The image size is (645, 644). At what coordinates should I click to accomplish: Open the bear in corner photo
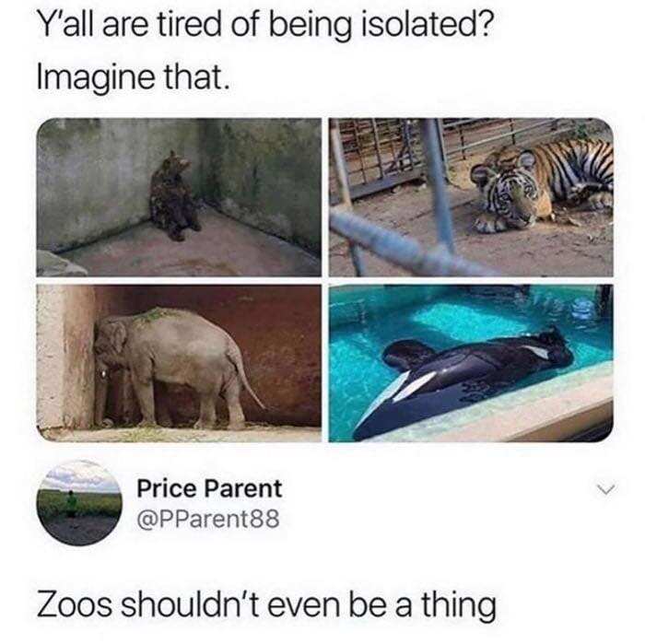[179, 197]
